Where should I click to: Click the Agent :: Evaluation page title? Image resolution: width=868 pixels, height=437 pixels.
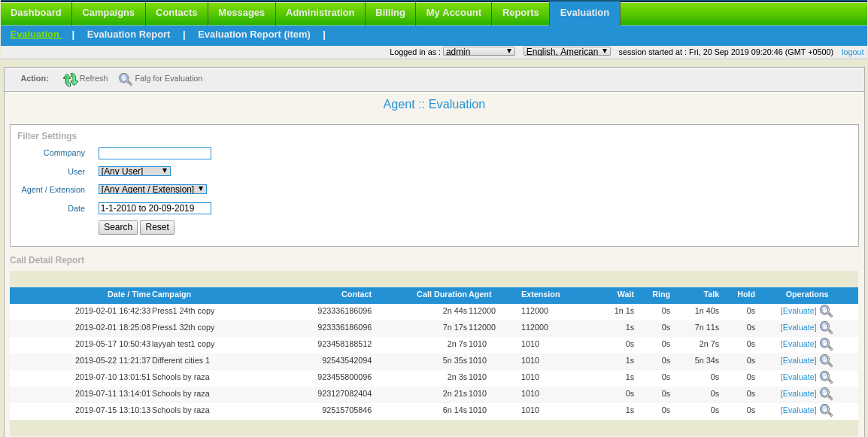tap(434, 104)
